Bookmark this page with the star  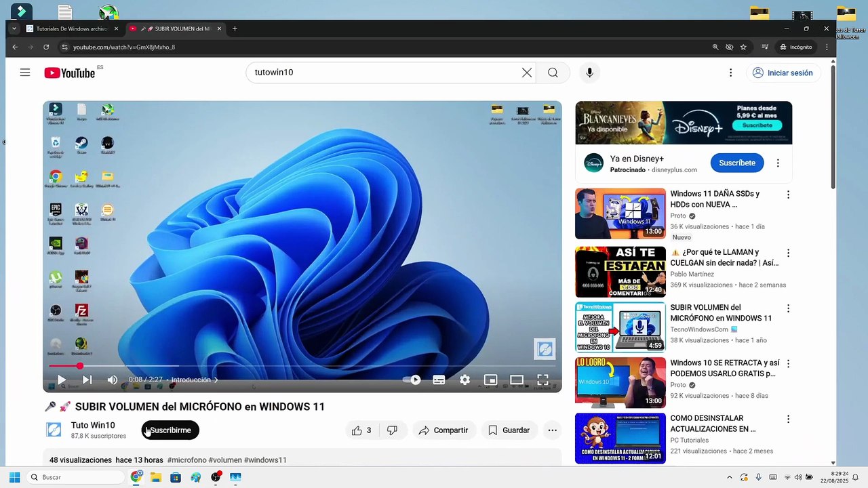click(x=743, y=47)
